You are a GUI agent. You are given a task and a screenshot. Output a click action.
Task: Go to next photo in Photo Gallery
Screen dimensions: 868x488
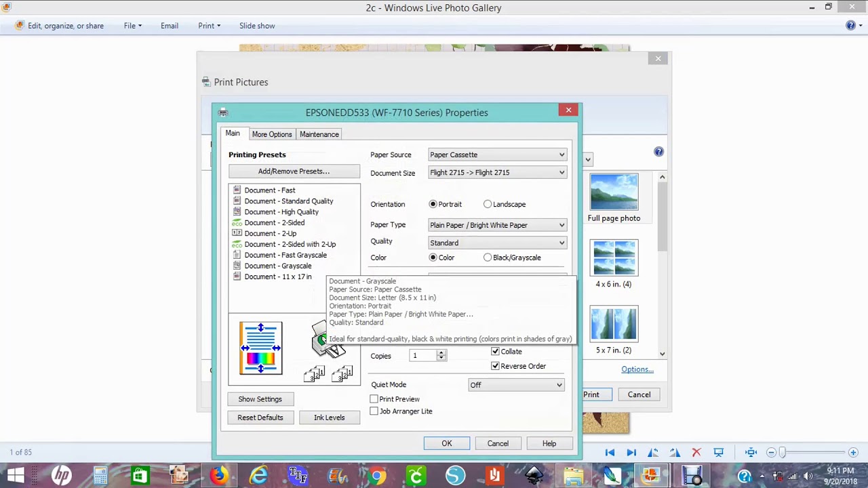[631, 452]
